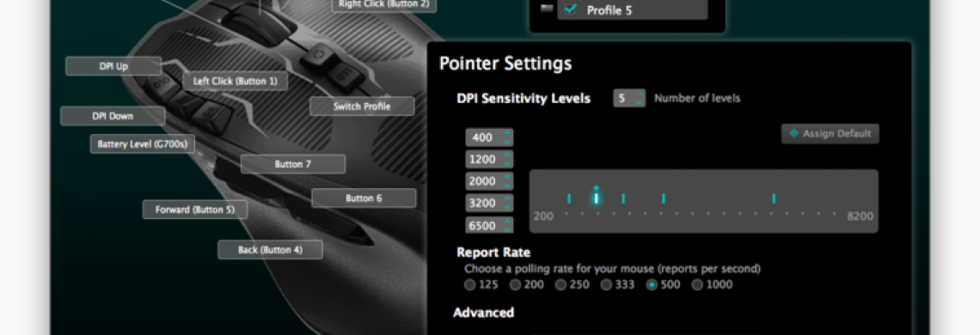The height and width of the screenshot is (335, 980).
Task: Select the 125 report rate option
Action: [469, 285]
